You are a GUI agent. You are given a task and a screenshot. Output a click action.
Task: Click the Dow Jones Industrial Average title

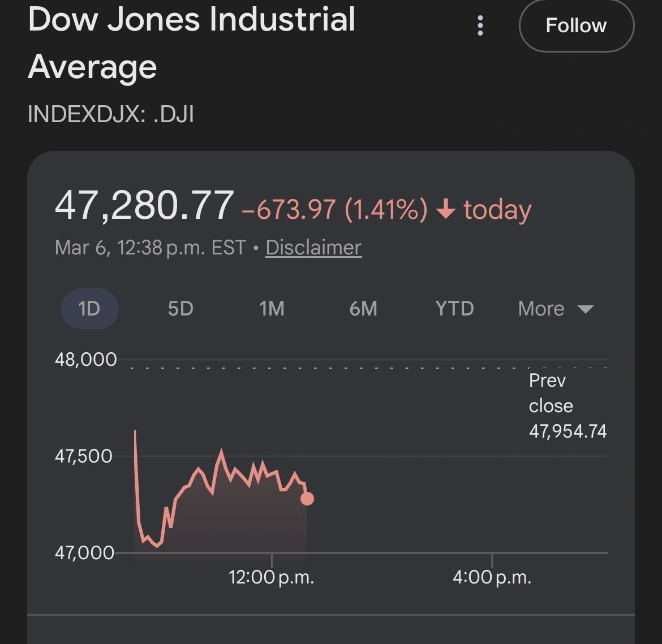click(191, 42)
